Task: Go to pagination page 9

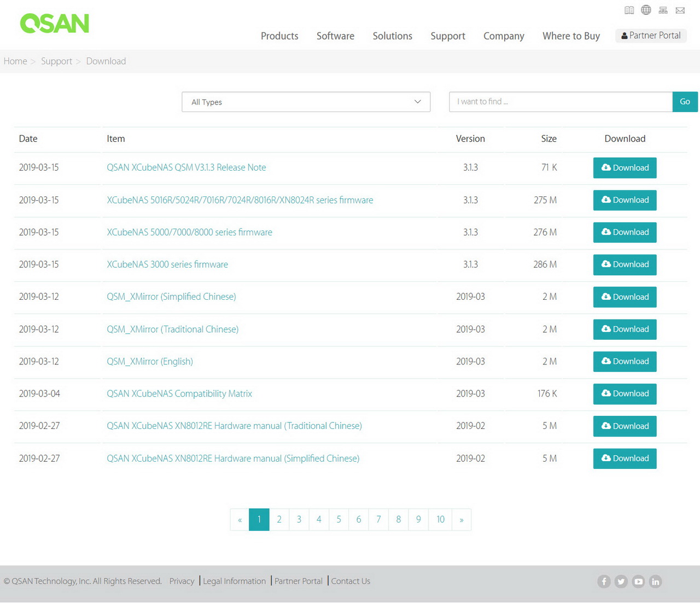Action: (x=418, y=520)
